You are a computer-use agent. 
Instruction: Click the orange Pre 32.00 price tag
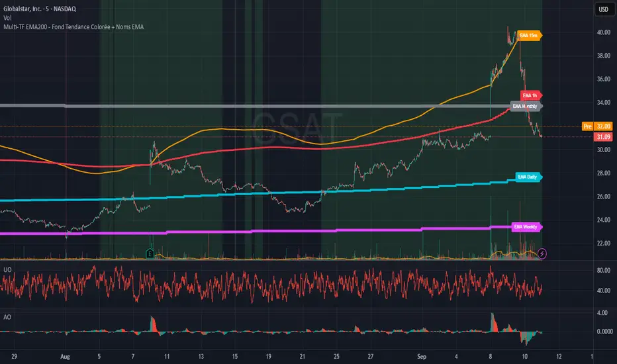point(597,126)
